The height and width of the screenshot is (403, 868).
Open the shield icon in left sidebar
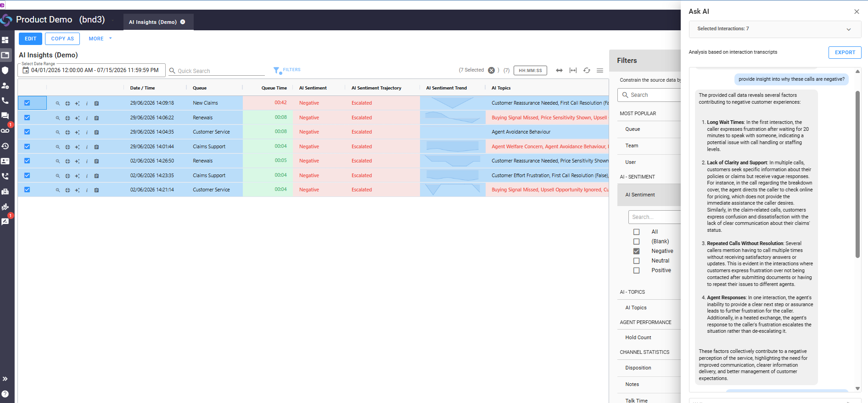[5, 70]
